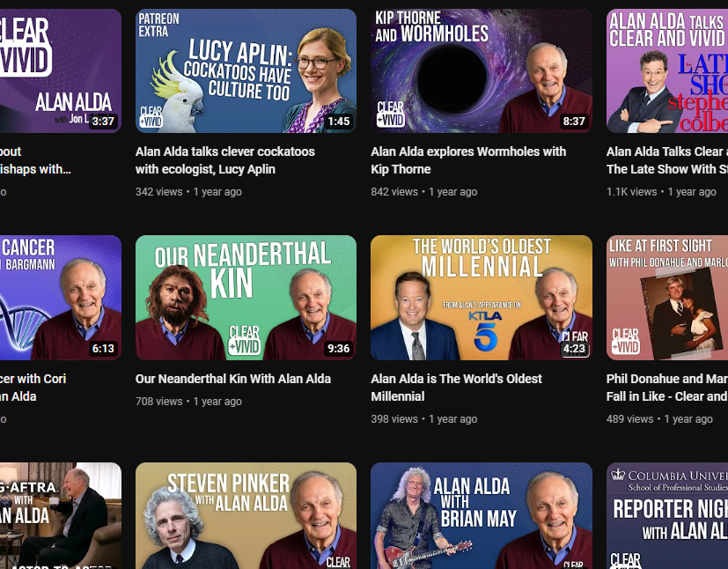The image size is (728, 569).
Task: Open the Late Show Stephen Colbert thumbnail
Action: tap(667, 71)
